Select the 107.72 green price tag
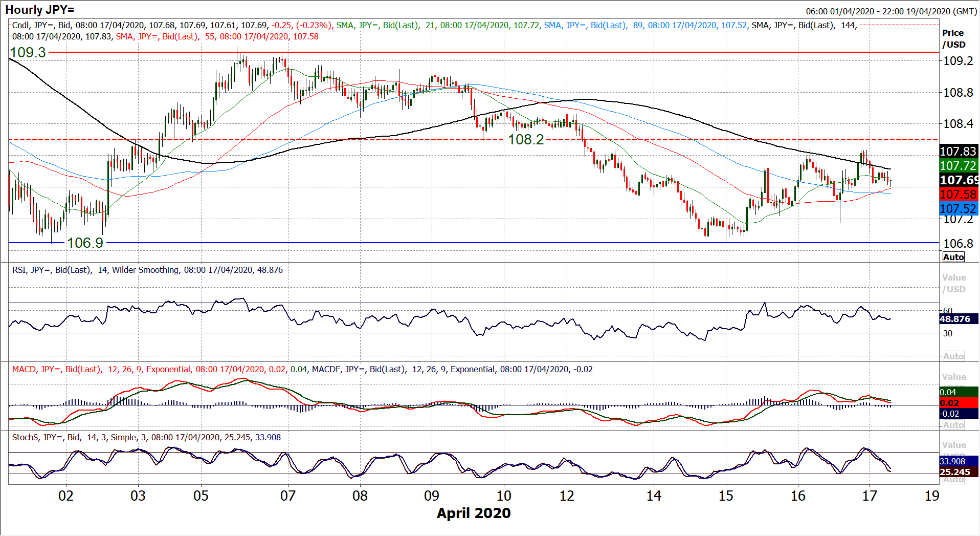 pyautogui.click(x=959, y=165)
